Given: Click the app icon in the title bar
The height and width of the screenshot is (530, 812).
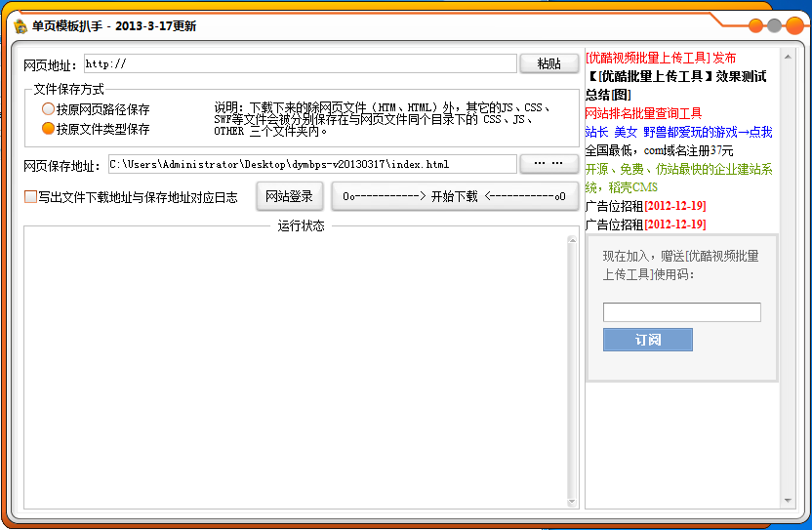Looking at the screenshot, I should coord(20,26).
